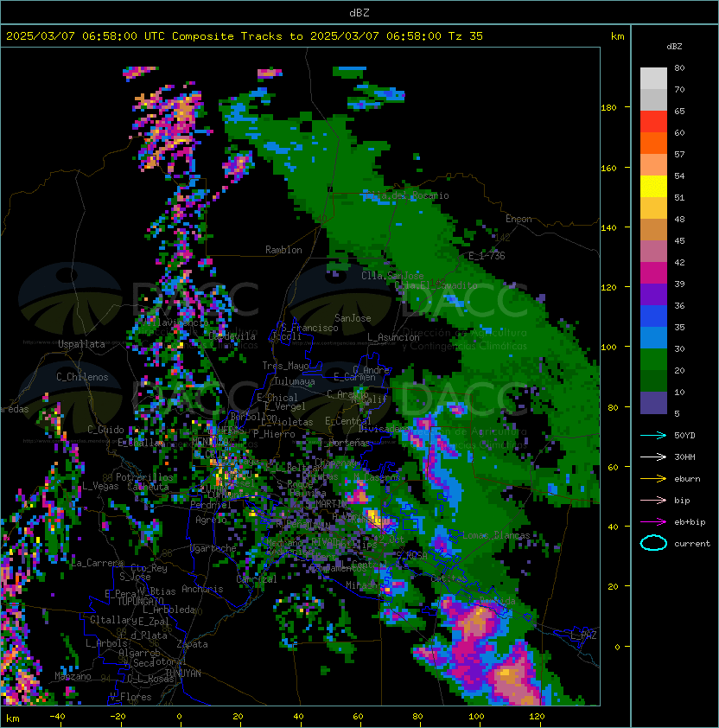Click the 'Uspallata' place label on map

[x=81, y=344]
